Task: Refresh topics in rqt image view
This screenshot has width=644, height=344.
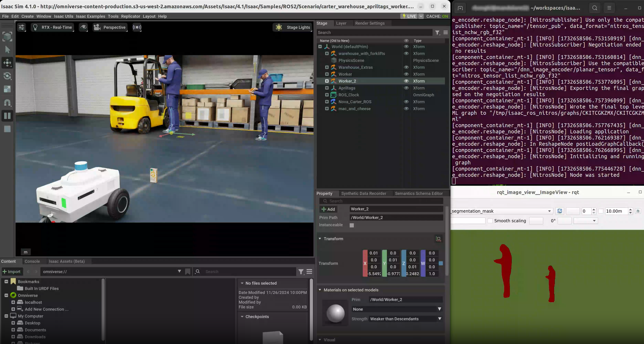Action: [x=560, y=211]
